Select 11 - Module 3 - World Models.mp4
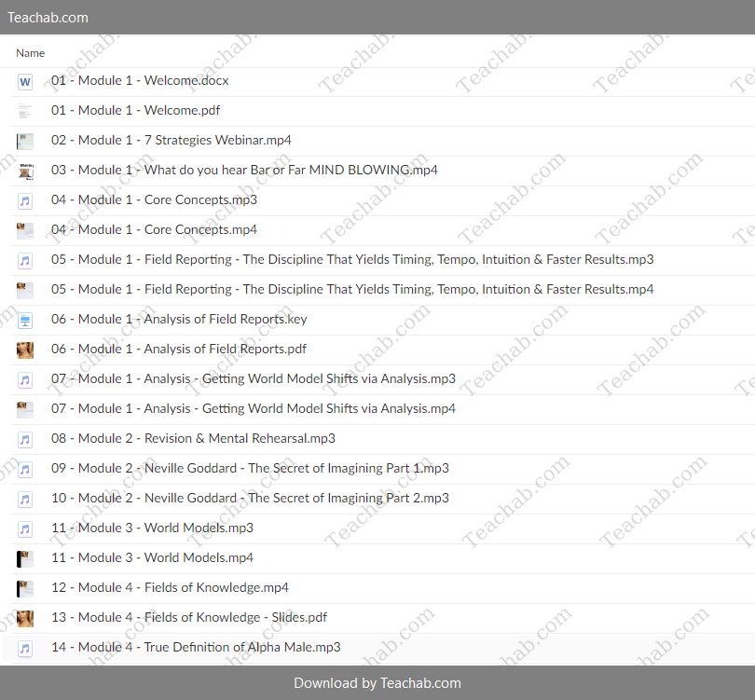Viewport: 755px width, 700px height. coord(152,558)
